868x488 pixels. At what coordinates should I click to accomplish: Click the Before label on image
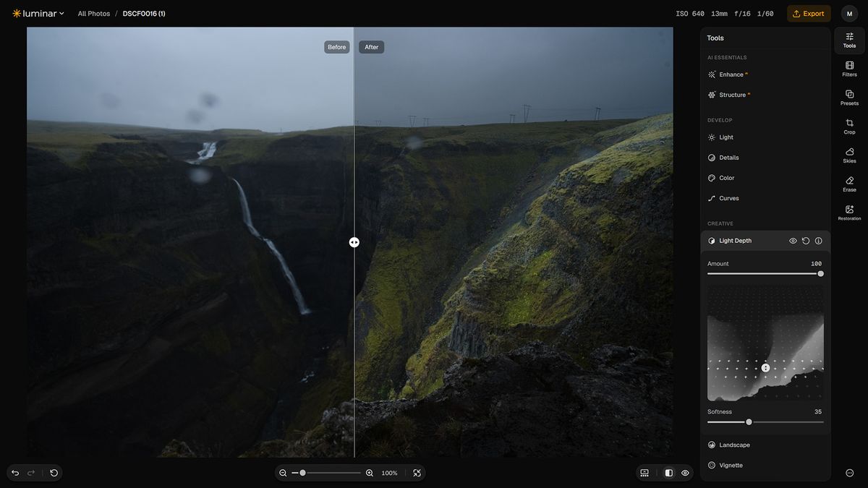click(336, 47)
